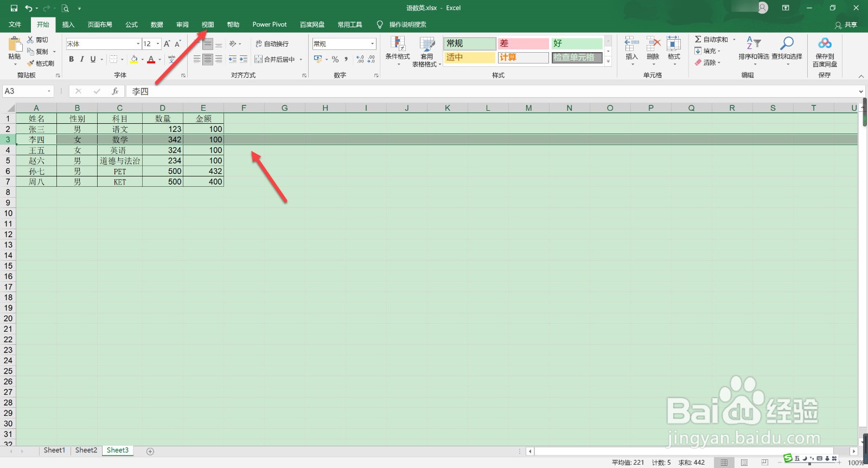Viewport: 868px width, 468px height.
Task: Select column F header
Action: coord(244,108)
